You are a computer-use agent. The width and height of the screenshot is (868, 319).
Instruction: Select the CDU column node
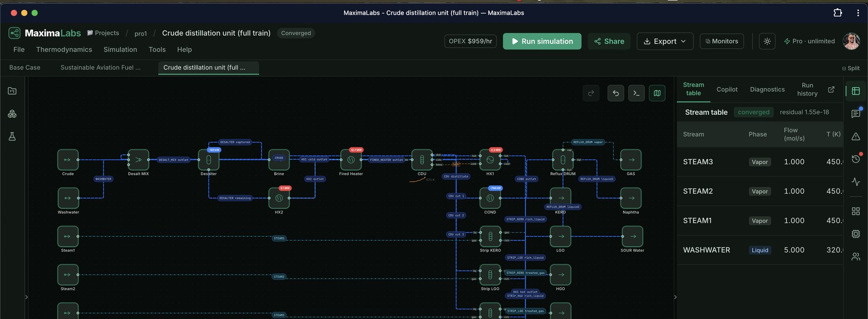click(422, 160)
